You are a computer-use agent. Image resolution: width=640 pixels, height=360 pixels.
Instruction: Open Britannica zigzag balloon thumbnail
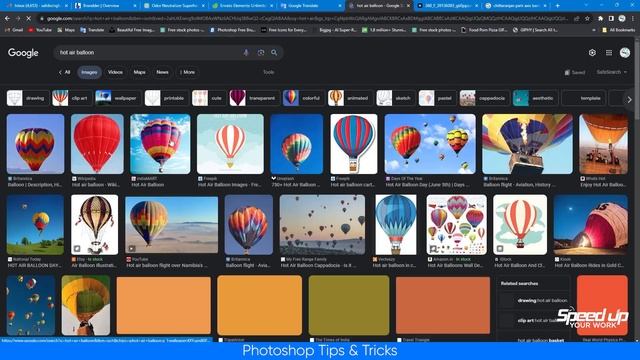tap(36, 144)
